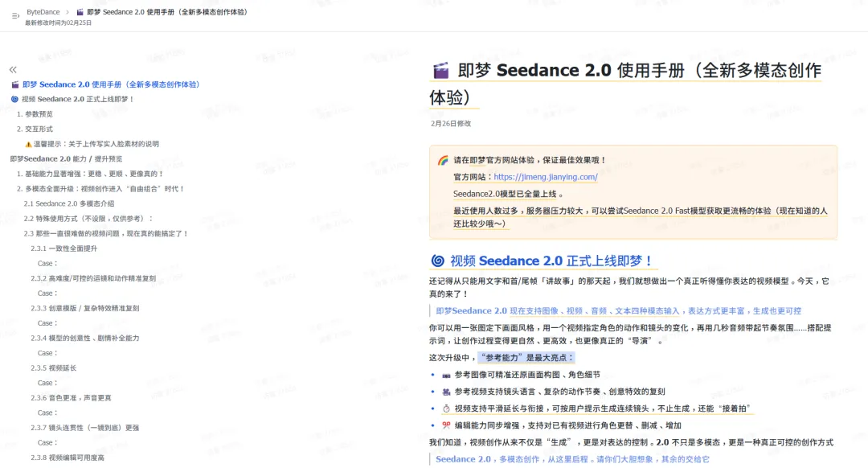Image resolution: width=868 pixels, height=468 pixels.
Task: Open the Case entry under 2.3.2
Action: (47, 294)
